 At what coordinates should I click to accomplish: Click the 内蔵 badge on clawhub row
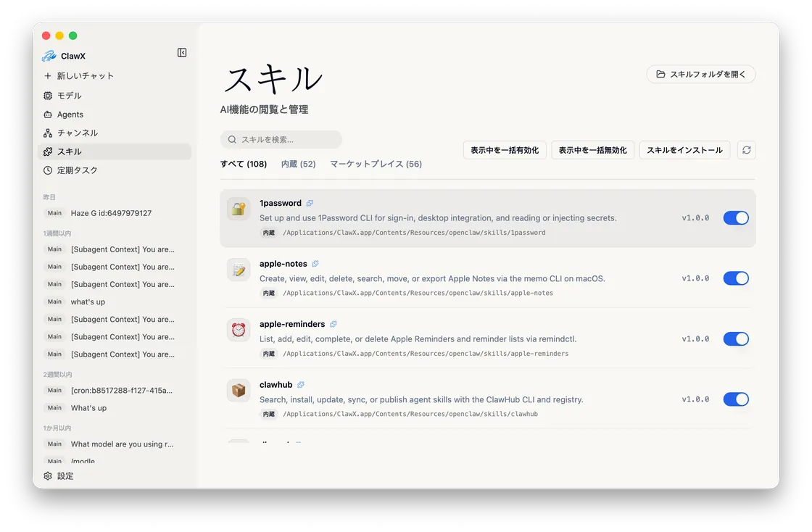[269, 415]
